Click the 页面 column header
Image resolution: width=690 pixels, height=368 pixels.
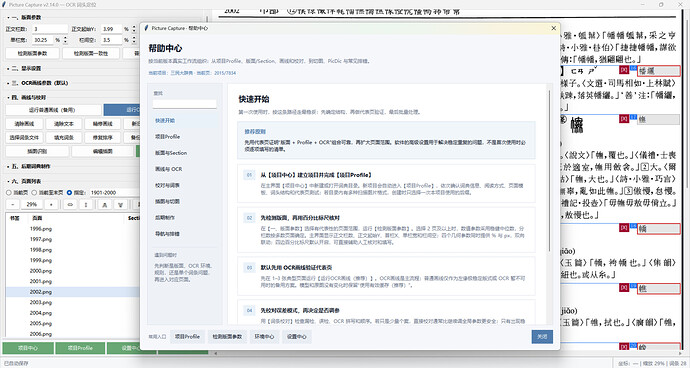pos(37,218)
